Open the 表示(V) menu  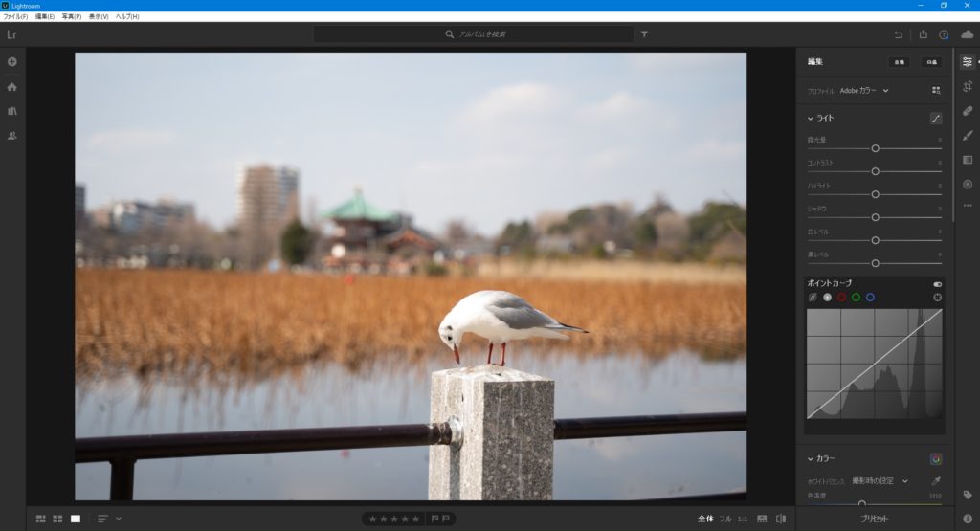point(99,17)
